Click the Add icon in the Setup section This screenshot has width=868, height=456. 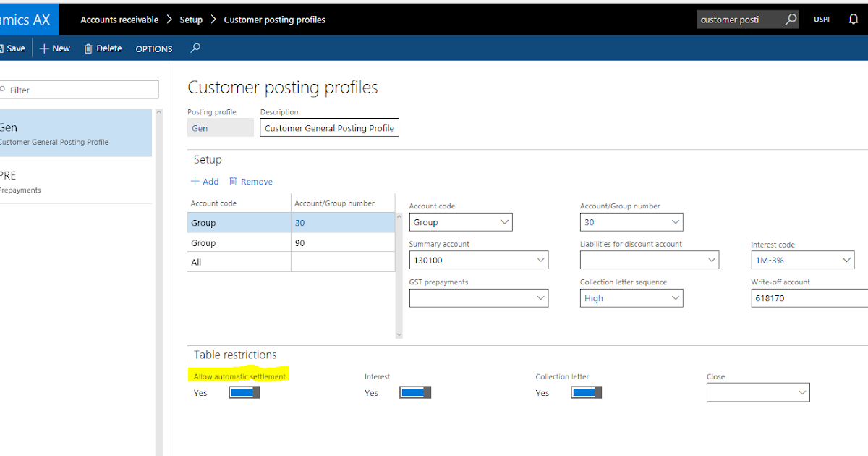point(195,181)
